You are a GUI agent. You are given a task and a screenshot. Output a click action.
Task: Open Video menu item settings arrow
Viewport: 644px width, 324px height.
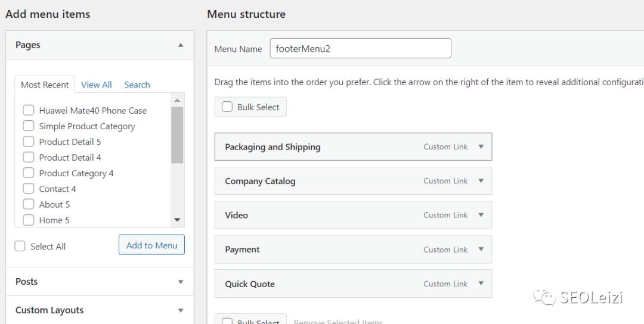[481, 215]
